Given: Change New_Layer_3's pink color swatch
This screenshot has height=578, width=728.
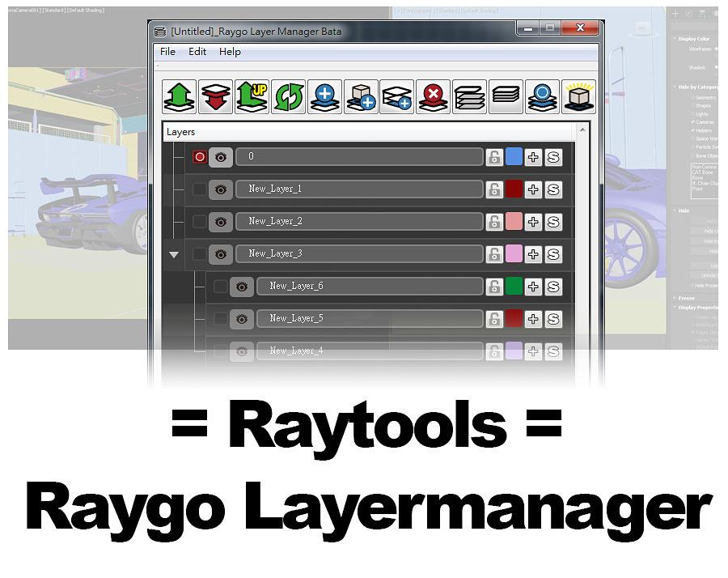Looking at the screenshot, I should click(x=514, y=253).
